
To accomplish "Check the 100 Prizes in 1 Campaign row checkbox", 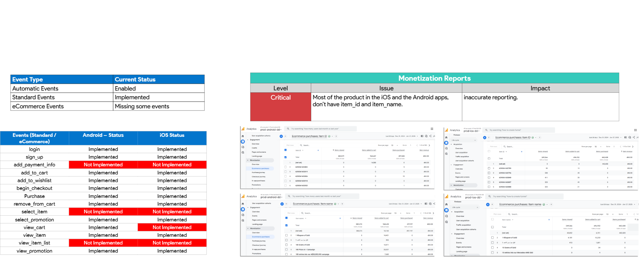I will (x=286, y=250).
